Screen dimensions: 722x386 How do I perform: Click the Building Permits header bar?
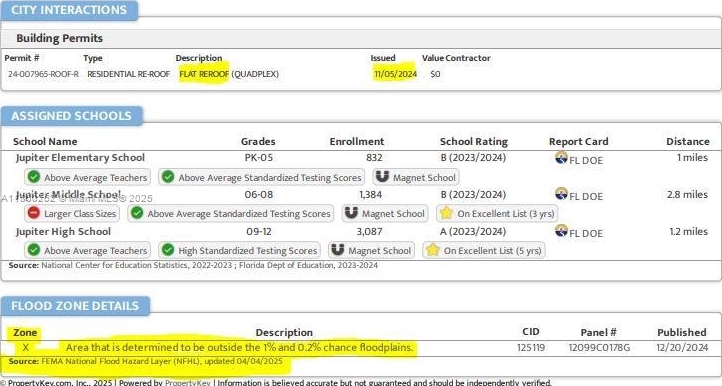coord(361,38)
